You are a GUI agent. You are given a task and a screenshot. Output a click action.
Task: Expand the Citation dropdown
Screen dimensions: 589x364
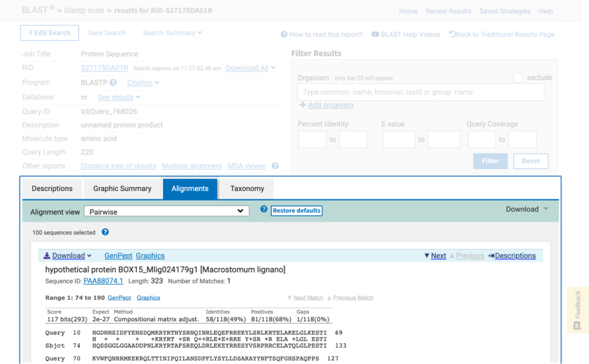[143, 83]
